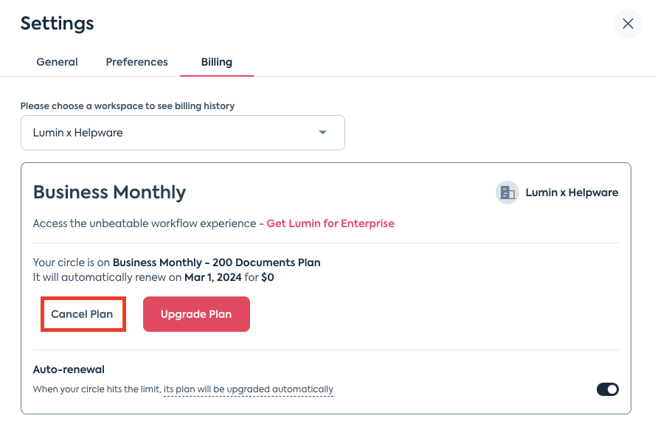Close the Settings dialog with the X icon
This screenshot has width=655, height=424.
[x=628, y=24]
